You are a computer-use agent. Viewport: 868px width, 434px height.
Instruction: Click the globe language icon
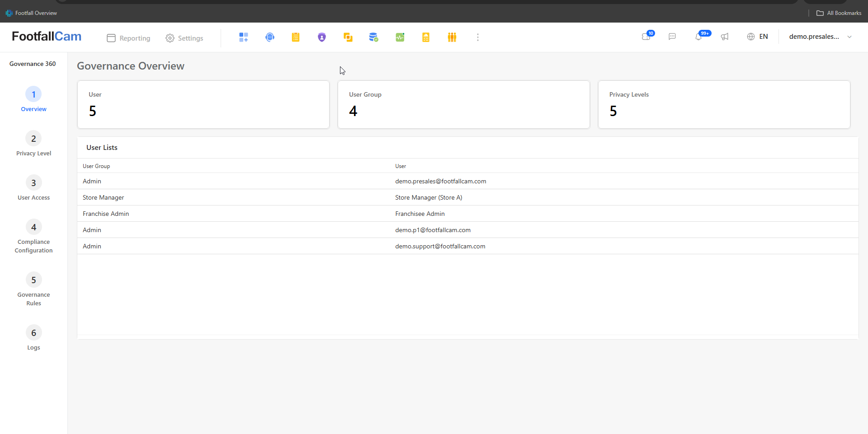[751, 37]
